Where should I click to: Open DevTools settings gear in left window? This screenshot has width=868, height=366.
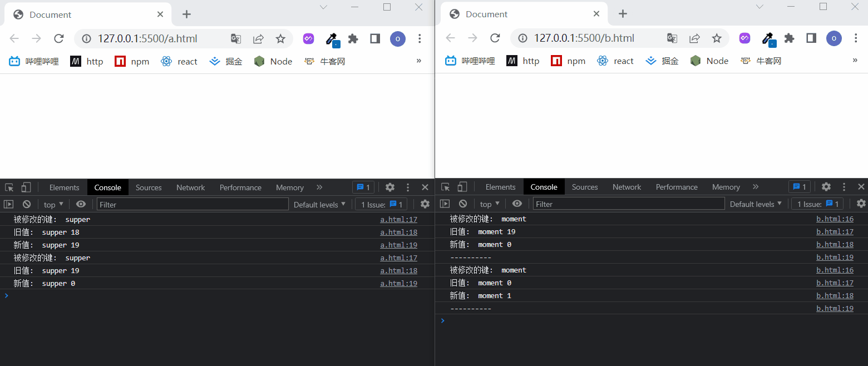(390, 187)
